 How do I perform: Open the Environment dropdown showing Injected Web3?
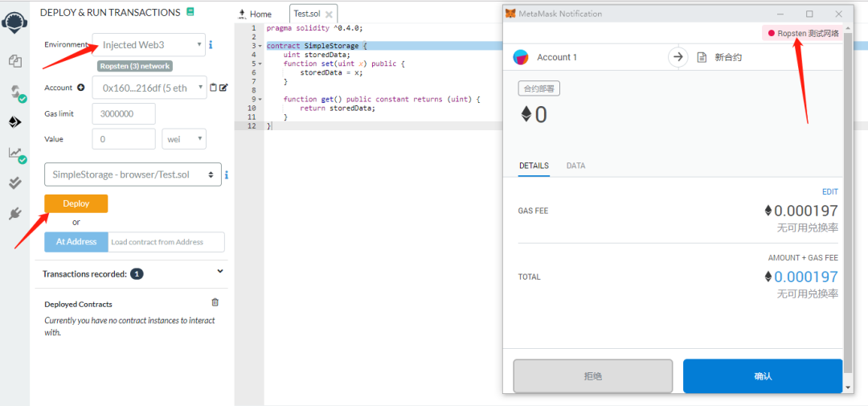[x=149, y=45]
